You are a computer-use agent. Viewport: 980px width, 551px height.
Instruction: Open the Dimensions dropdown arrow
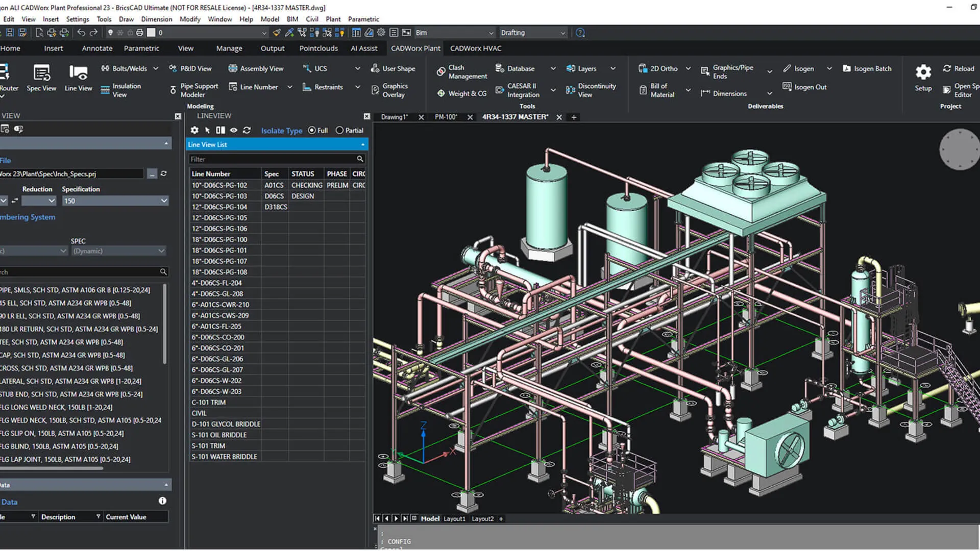pyautogui.click(x=770, y=93)
